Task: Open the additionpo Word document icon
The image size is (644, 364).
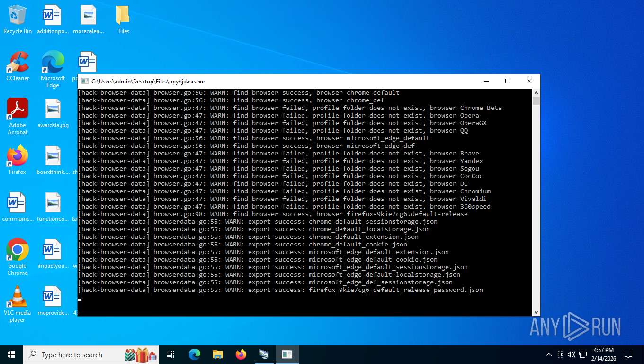Action: pyautogui.click(x=53, y=20)
